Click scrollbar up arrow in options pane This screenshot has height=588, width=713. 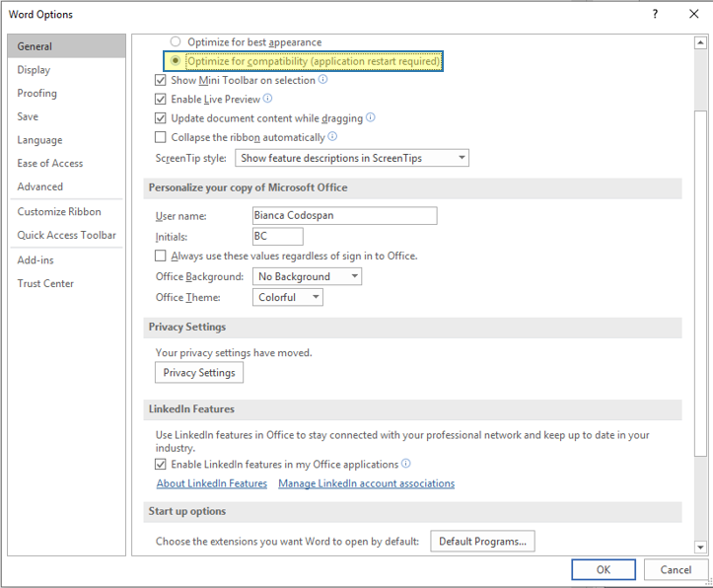[x=700, y=43]
